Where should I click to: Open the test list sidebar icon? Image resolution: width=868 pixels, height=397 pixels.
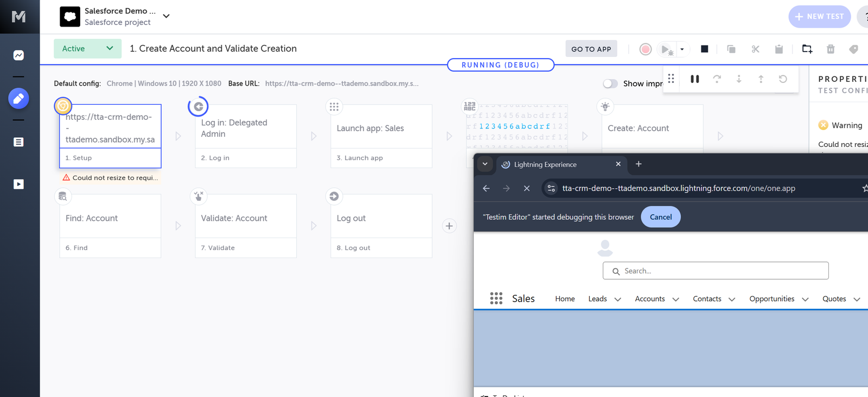tap(18, 142)
